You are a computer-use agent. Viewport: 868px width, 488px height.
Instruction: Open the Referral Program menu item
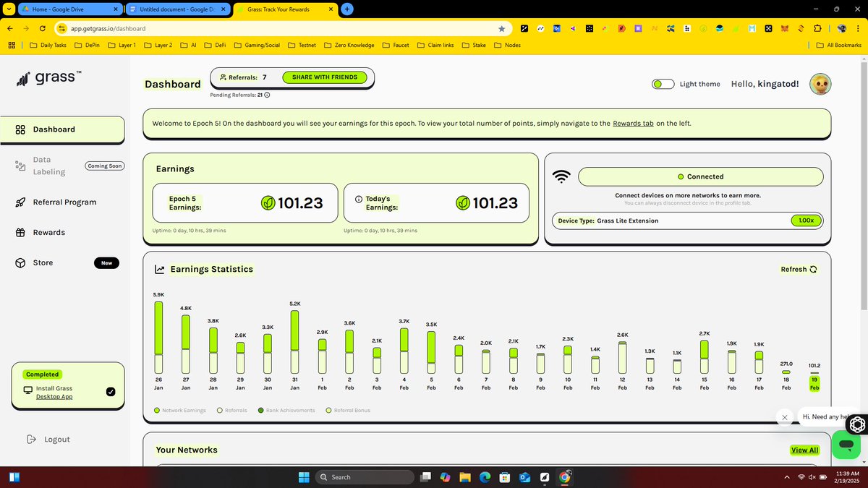[64, 202]
